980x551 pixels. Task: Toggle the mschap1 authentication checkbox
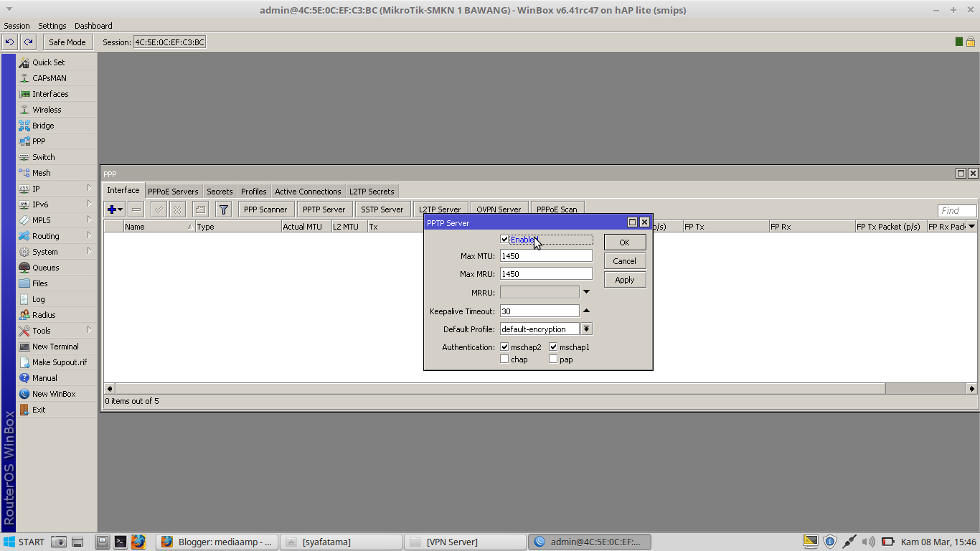554,347
